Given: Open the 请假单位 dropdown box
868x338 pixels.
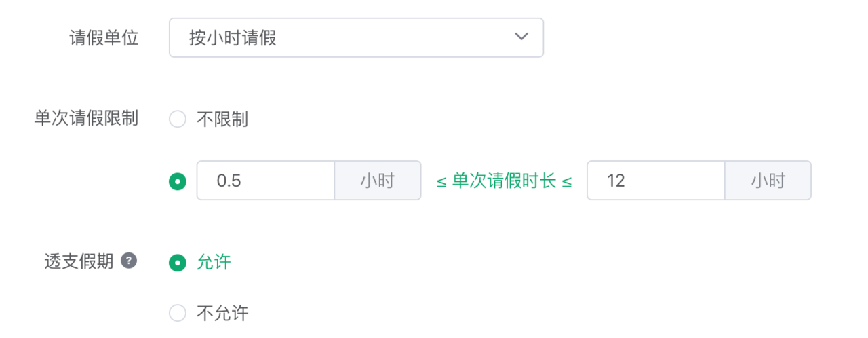Looking at the screenshot, I should (x=356, y=37).
